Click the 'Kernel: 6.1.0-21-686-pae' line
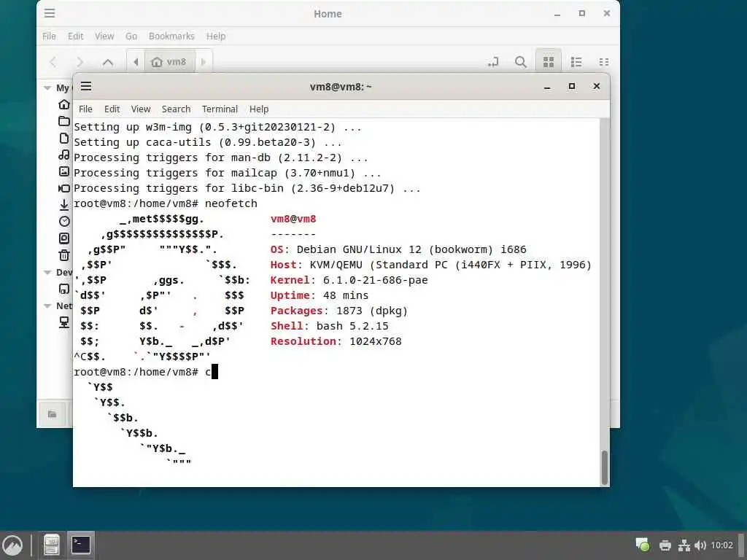Image resolution: width=747 pixels, height=560 pixels. [349, 280]
